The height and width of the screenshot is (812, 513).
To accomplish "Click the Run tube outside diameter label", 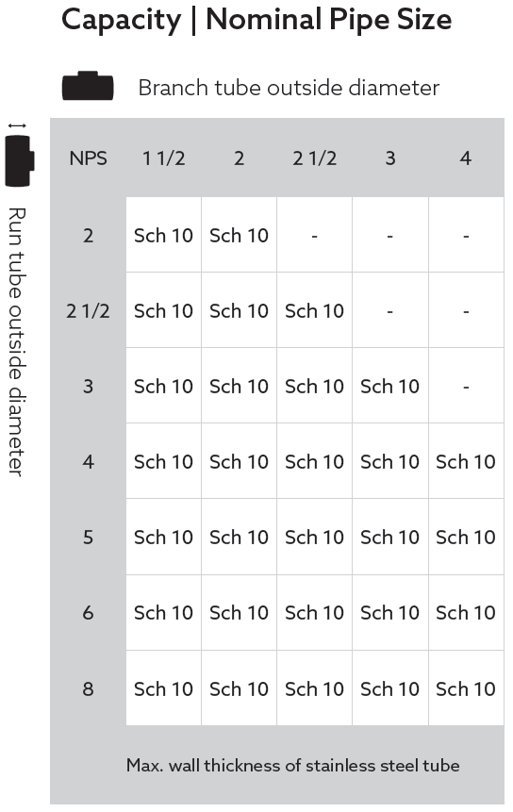I will [x=17, y=341].
